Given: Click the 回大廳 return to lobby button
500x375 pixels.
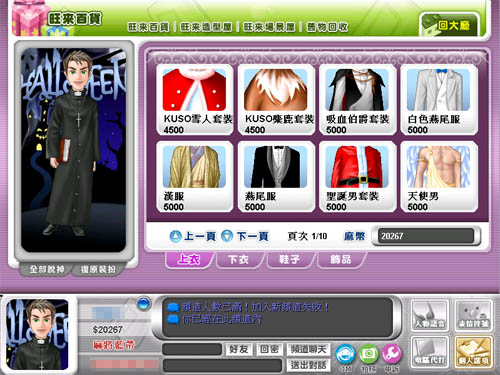Looking at the screenshot, I should [450, 25].
